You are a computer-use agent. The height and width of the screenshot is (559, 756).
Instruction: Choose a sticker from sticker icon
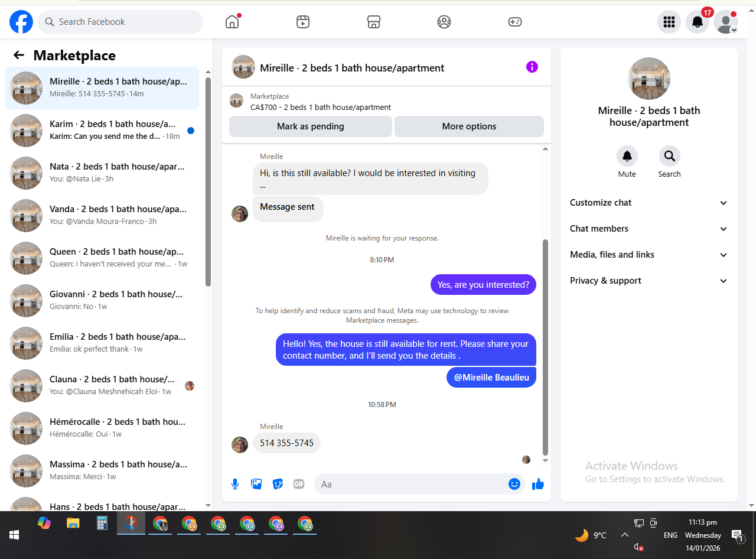(x=278, y=485)
